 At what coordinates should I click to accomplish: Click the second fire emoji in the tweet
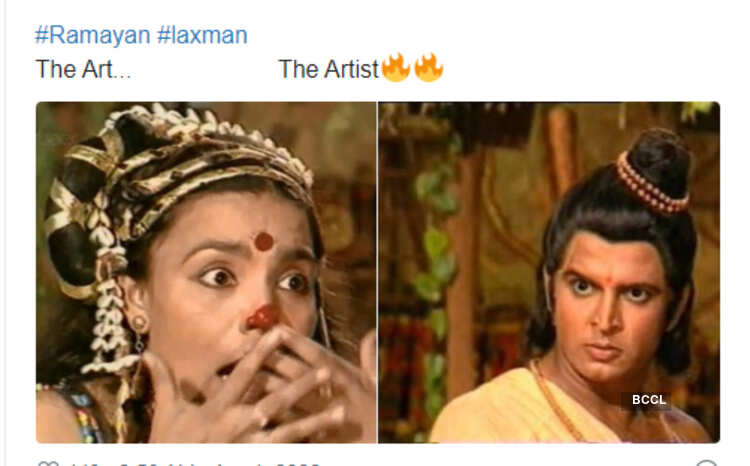[429, 67]
